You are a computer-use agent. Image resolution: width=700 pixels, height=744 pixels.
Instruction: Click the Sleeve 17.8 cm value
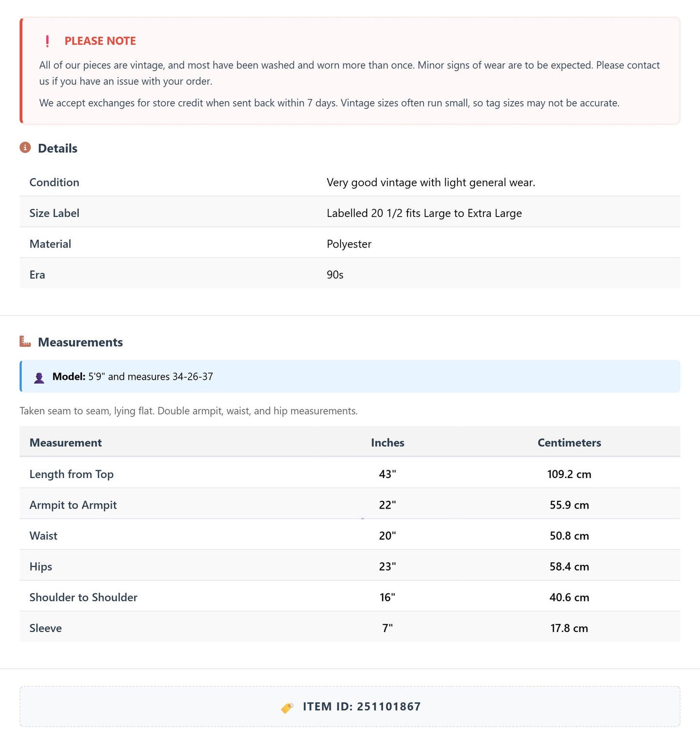click(x=569, y=628)
